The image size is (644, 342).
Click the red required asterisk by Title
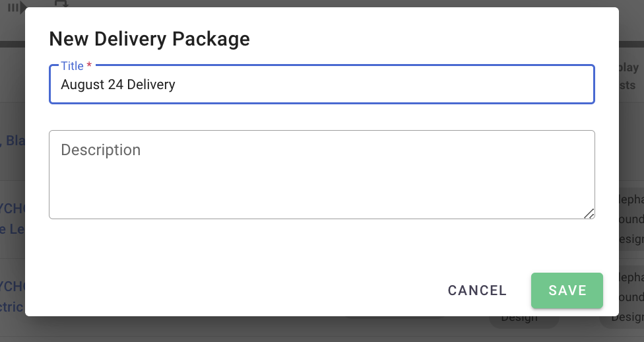click(89, 66)
